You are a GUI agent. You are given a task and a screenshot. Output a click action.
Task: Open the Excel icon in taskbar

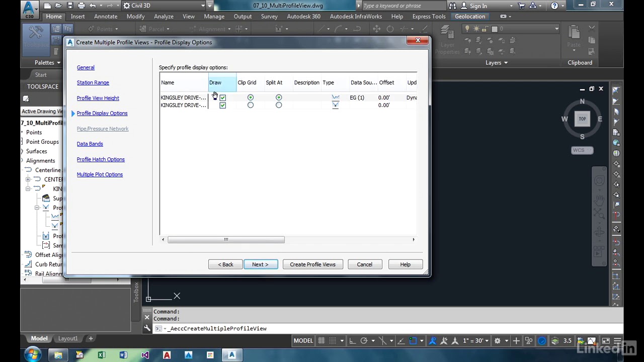102,355
